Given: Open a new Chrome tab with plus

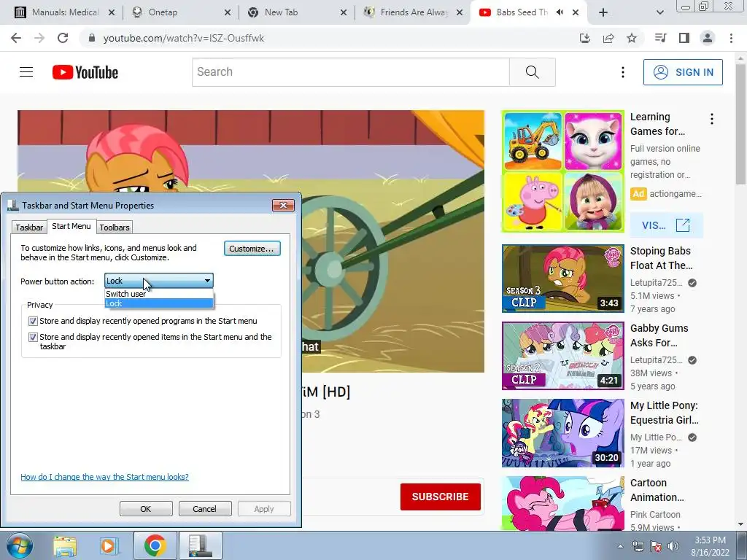Looking at the screenshot, I should point(603,12).
